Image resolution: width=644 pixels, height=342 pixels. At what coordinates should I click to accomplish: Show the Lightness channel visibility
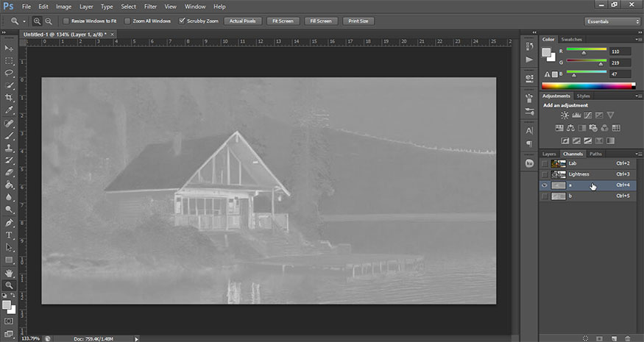(x=545, y=174)
